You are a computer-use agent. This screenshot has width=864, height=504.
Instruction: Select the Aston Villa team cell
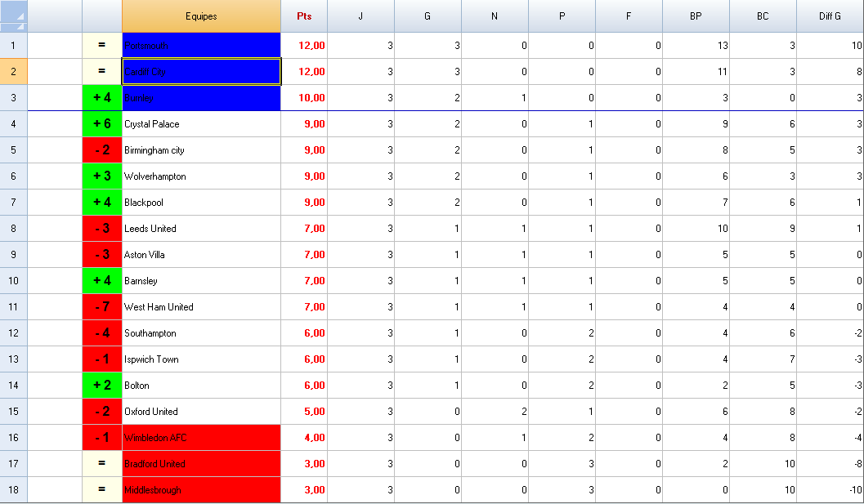pos(201,255)
